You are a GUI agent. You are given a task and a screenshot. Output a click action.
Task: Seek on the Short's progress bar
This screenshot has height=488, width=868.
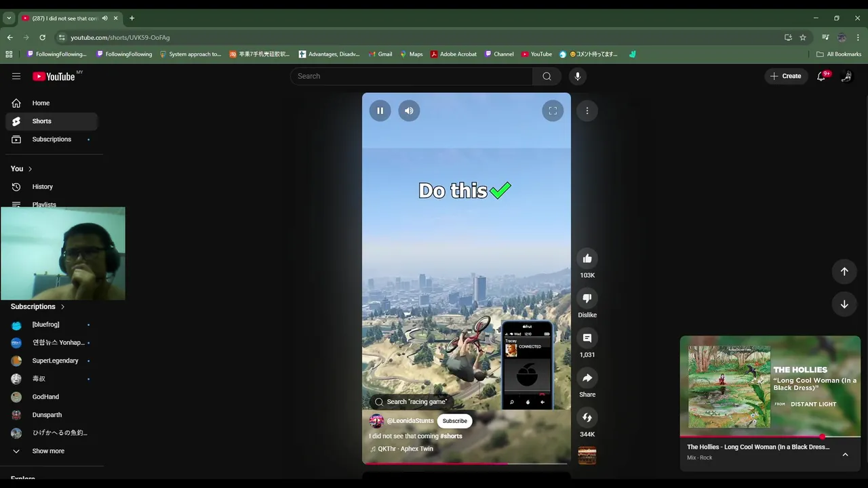click(x=466, y=464)
